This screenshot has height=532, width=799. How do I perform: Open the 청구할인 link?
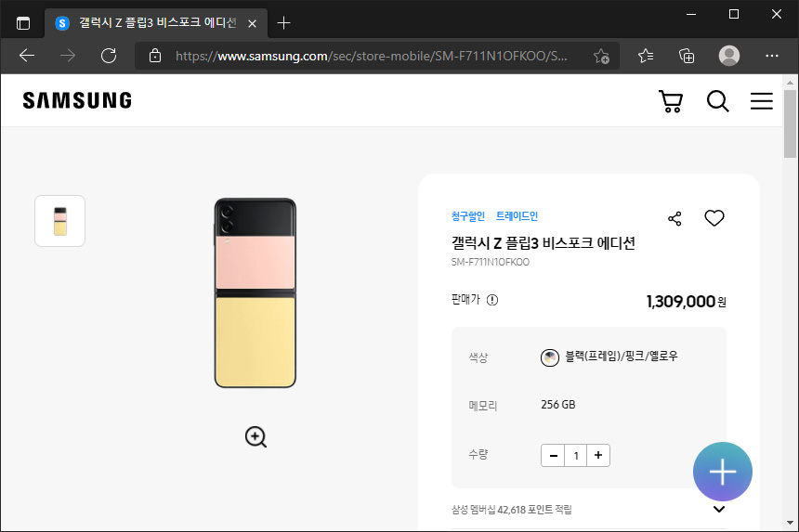(x=467, y=216)
